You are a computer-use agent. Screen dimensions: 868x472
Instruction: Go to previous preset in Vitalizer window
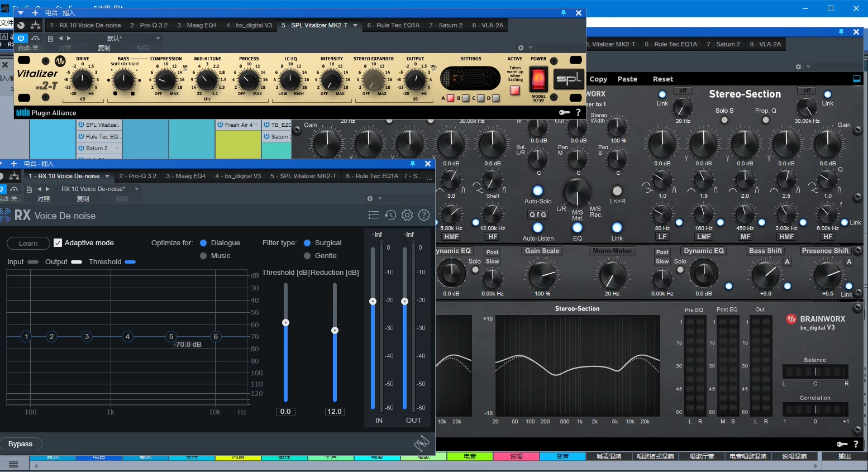60,39
